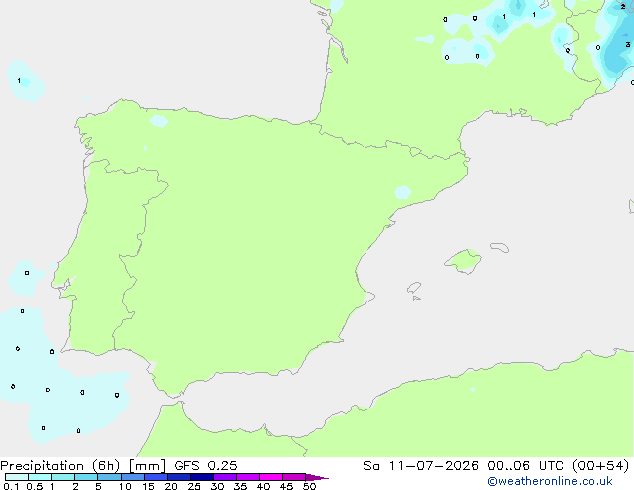634x490 pixels.
Task: Click the 45–50 mm legend color swatch
Action: (x=294, y=477)
